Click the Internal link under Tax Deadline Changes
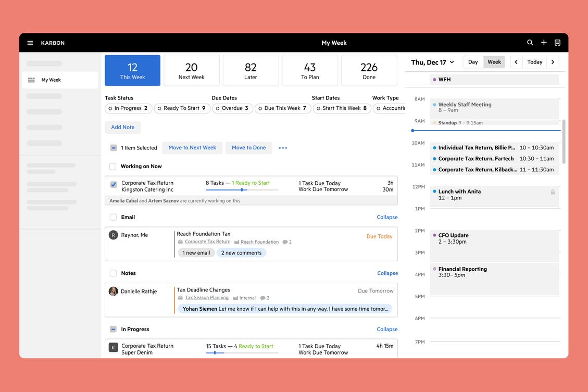Screen dimensions: 588x392 coord(247,298)
